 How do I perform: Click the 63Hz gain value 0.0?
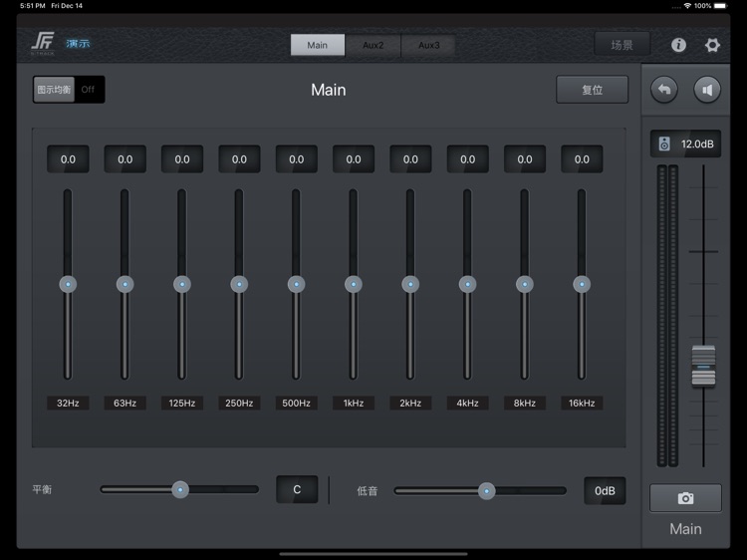[x=124, y=159]
